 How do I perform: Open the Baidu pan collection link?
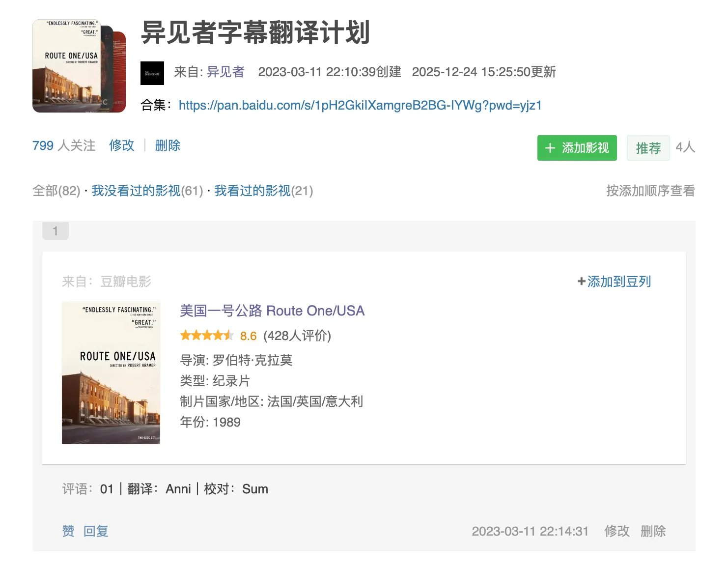click(360, 106)
